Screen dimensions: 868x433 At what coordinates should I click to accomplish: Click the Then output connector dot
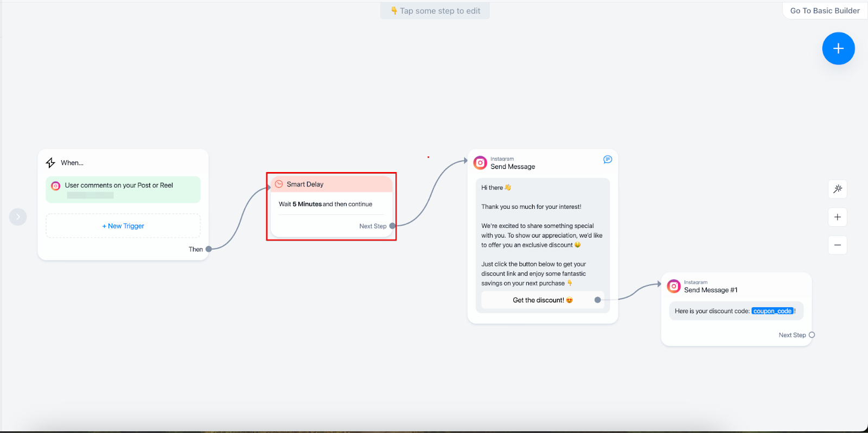(x=208, y=249)
